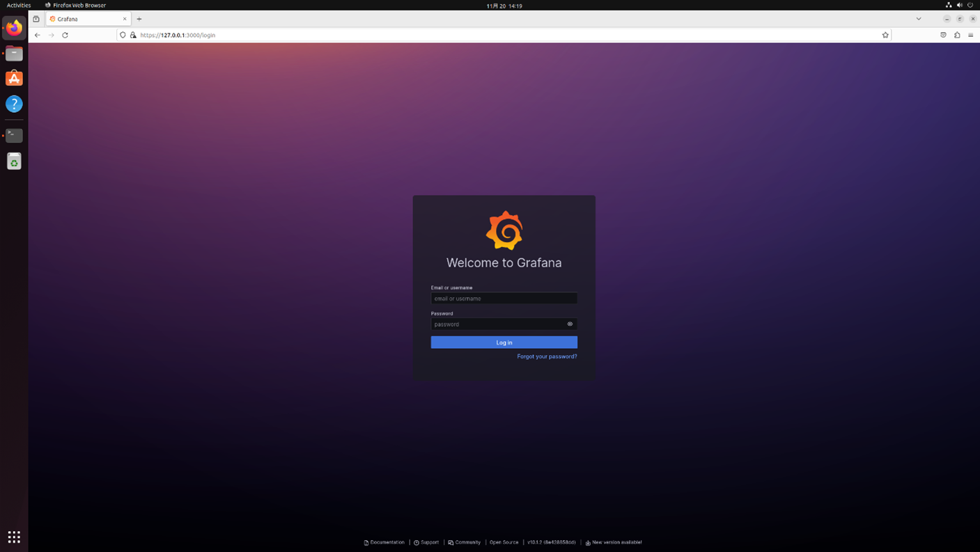Image resolution: width=980 pixels, height=552 pixels.
Task: Open Firefox View icon beside tabs
Action: (36, 19)
